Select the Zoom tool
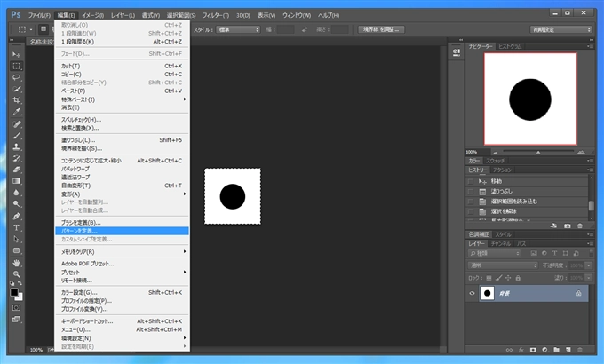 pyautogui.click(x=16, y=274)
